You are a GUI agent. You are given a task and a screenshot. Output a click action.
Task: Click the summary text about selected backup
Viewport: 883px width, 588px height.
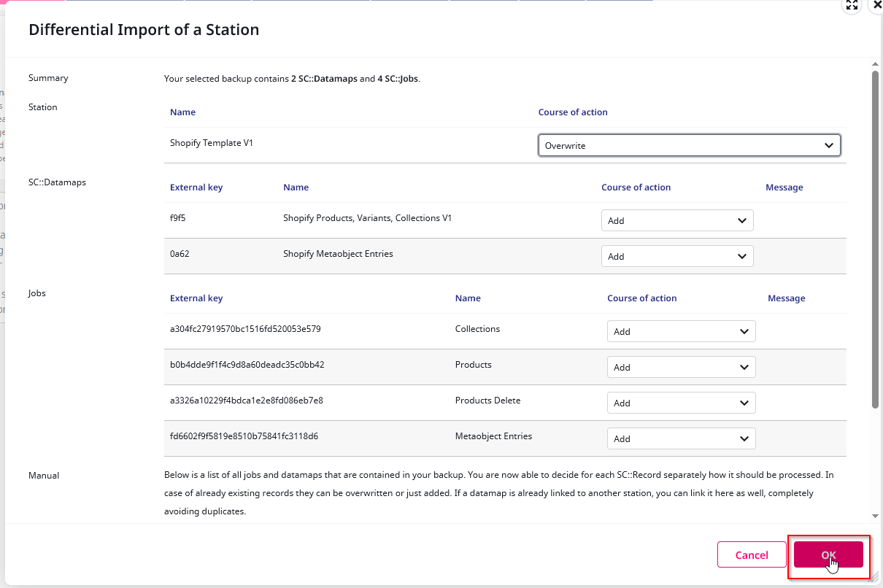292,79
